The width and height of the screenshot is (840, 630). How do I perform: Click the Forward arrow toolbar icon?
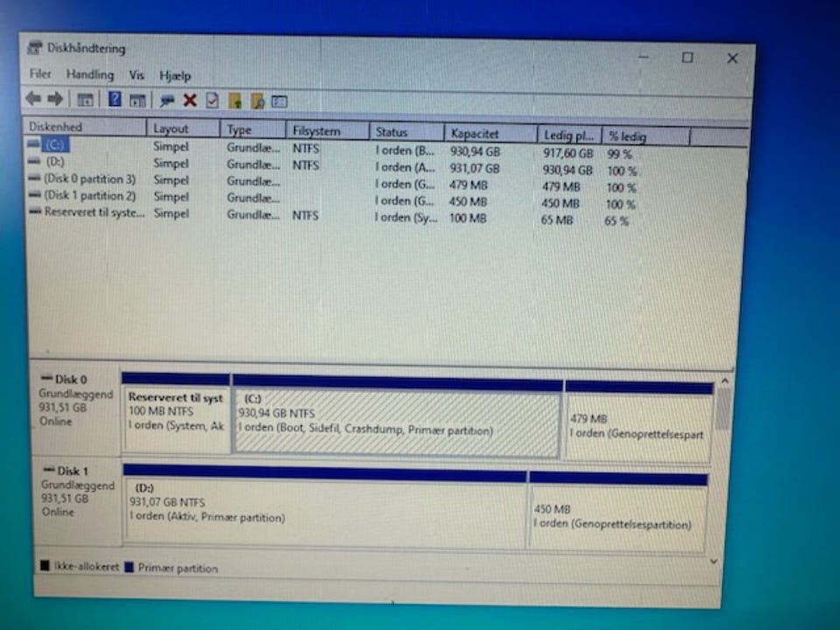pyautogui.click(x=55, y=99)
